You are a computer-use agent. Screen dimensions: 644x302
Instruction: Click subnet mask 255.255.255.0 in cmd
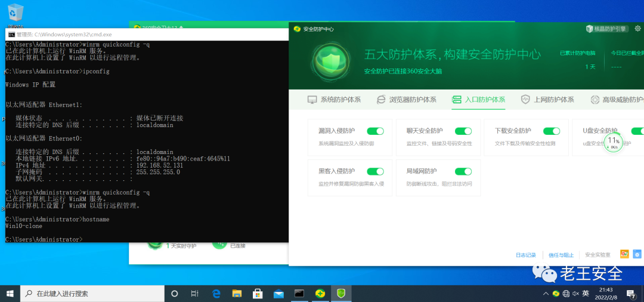[158, 172]
